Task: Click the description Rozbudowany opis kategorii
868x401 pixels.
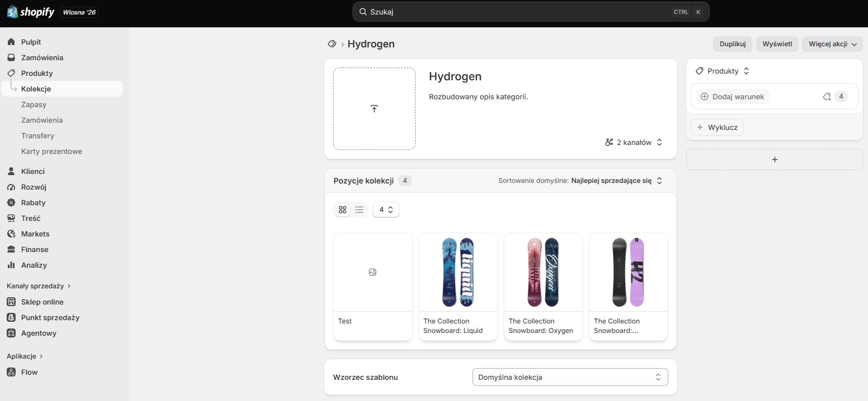Action: (479, 96)
